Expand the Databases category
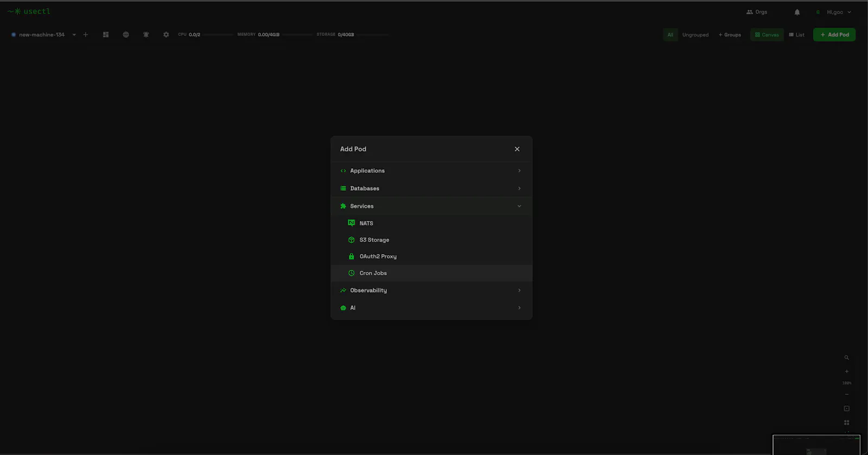Screen dimensions: 868x455 pyautogui.click(x=431, y=188)
